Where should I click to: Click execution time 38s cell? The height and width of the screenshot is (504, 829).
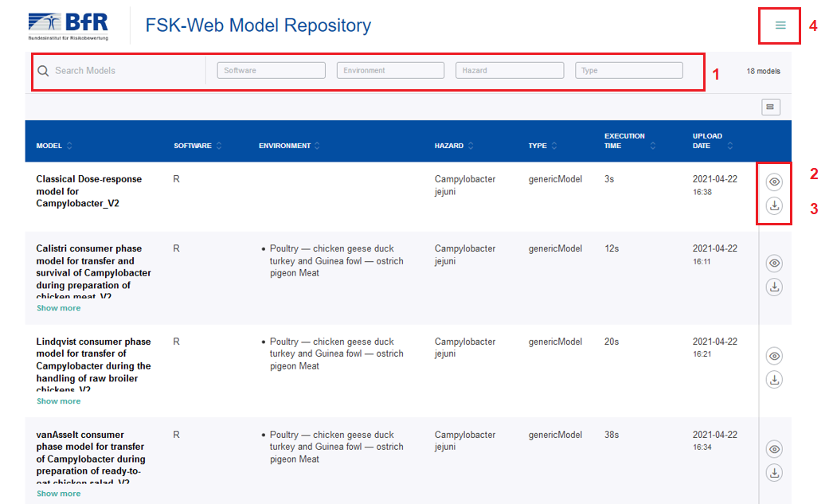coord(612,435)
